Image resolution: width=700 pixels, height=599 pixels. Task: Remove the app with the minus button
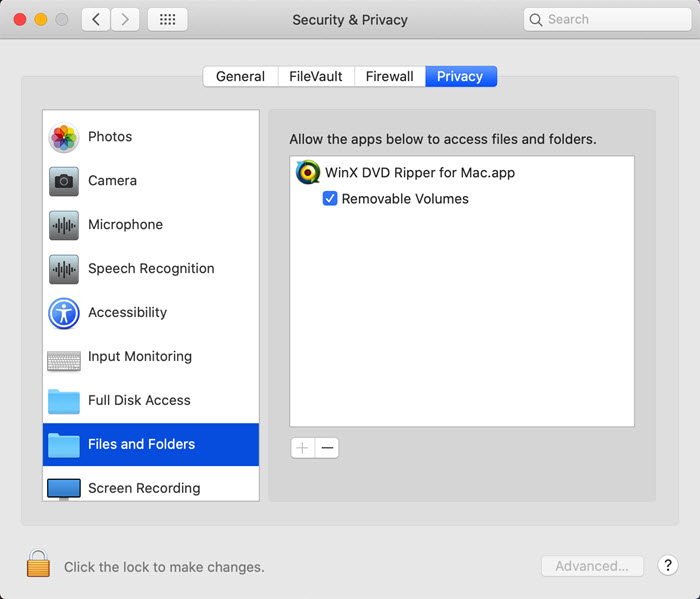[x=327, y=448]
